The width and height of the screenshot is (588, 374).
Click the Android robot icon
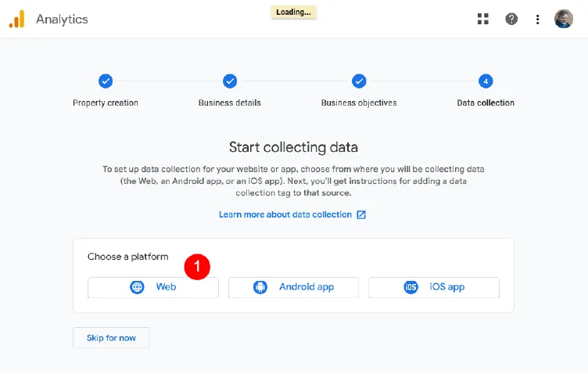tap(260, 287)
